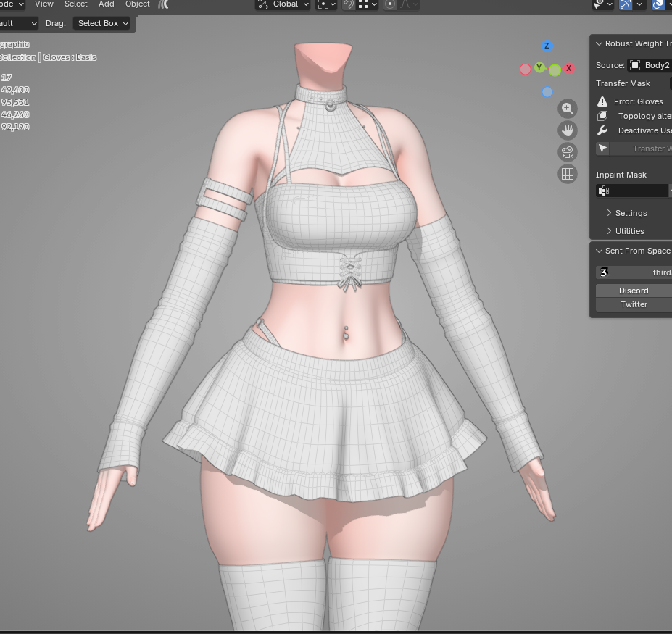Viewport: 672px width, 634px height.
Task: Click the blue Z axis gizmo
Action: click(x=547, y=46)
